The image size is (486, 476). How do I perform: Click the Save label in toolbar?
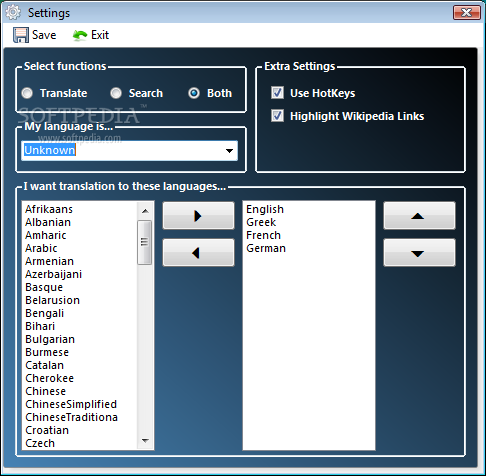click(x=44, y=35)
